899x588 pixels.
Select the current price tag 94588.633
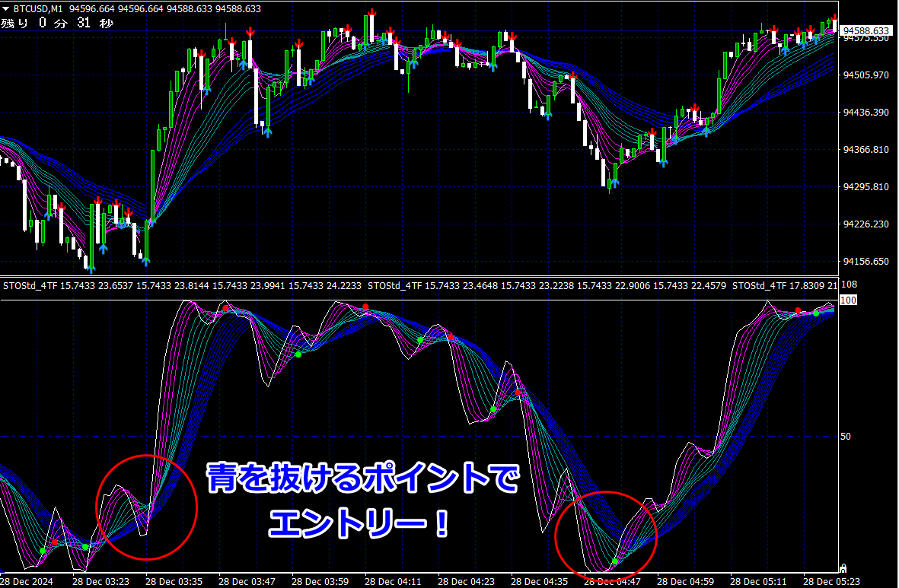866,30
